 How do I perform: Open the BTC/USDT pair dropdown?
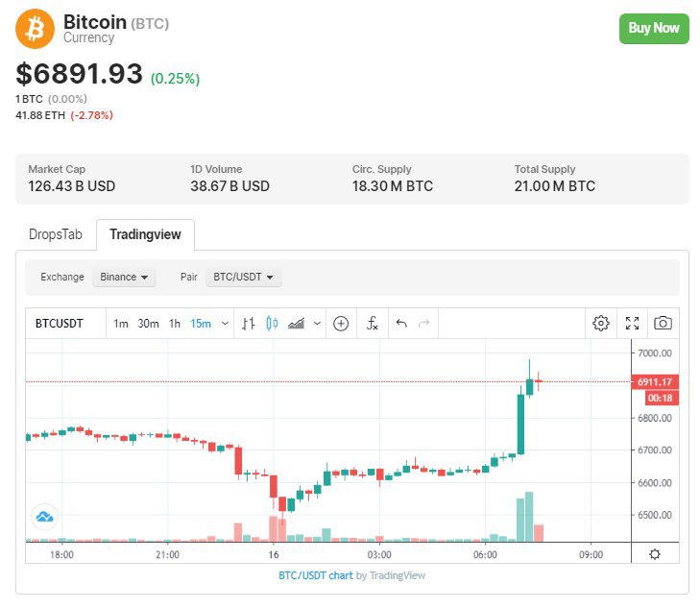click(x=243, y=277)
